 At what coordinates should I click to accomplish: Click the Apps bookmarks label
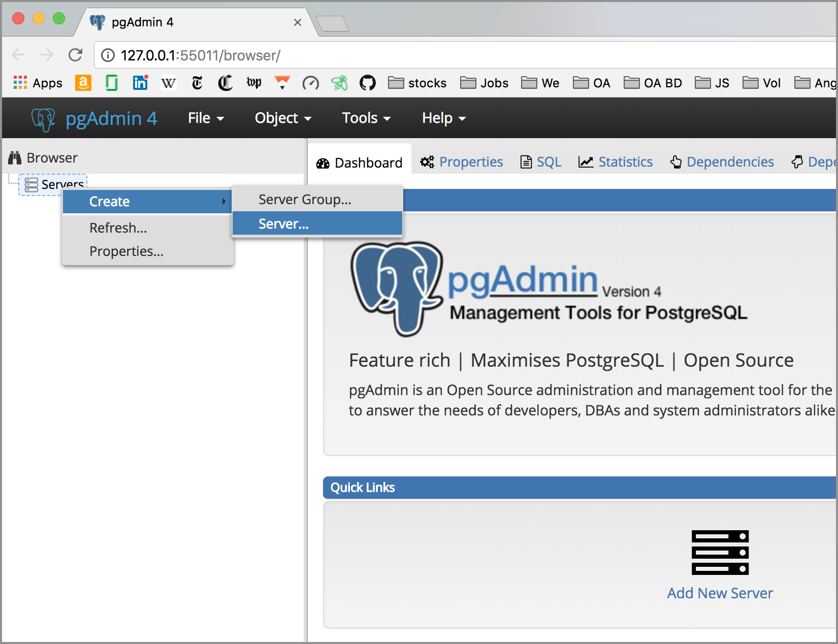click(x=47, y=83)
